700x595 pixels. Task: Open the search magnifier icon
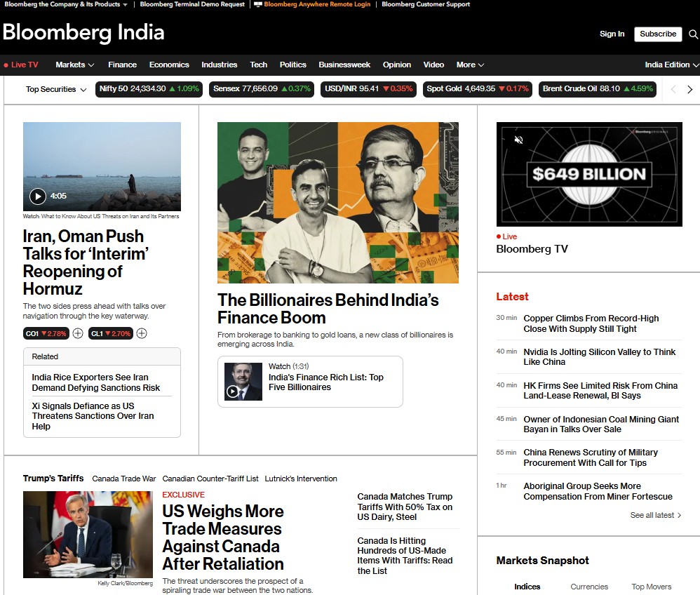693,34
